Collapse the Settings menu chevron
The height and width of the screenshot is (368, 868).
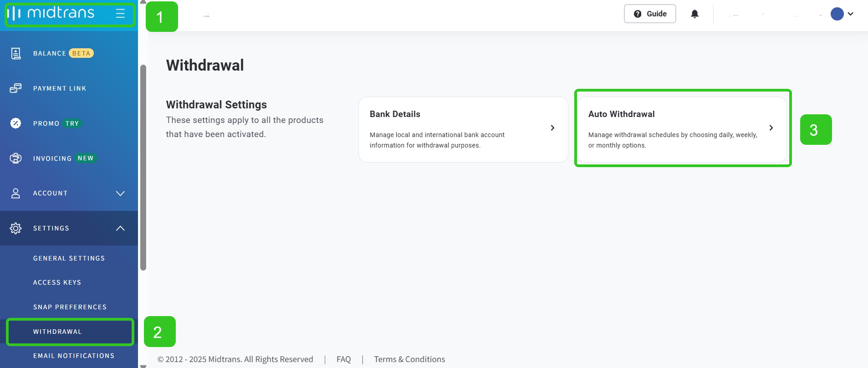tap(120, 228)
